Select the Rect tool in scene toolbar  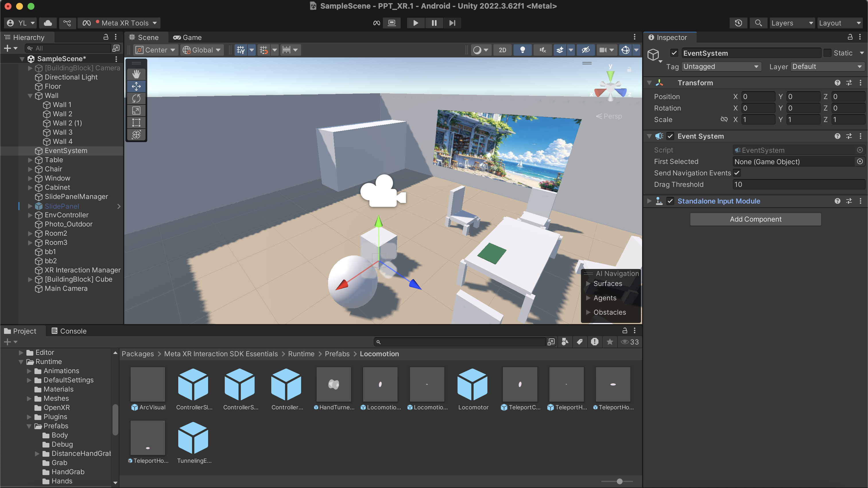pos(136,123)
